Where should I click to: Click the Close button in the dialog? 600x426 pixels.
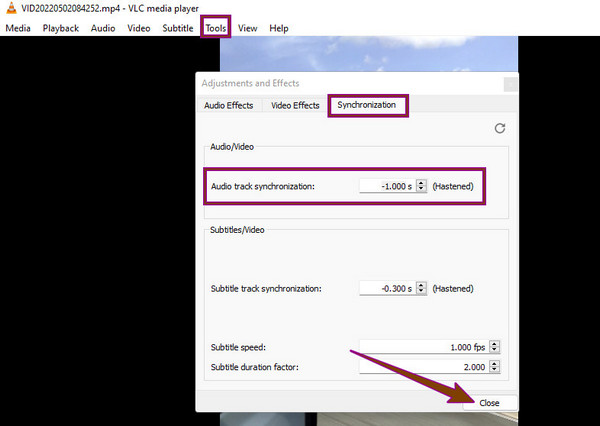tap(490, 403)
